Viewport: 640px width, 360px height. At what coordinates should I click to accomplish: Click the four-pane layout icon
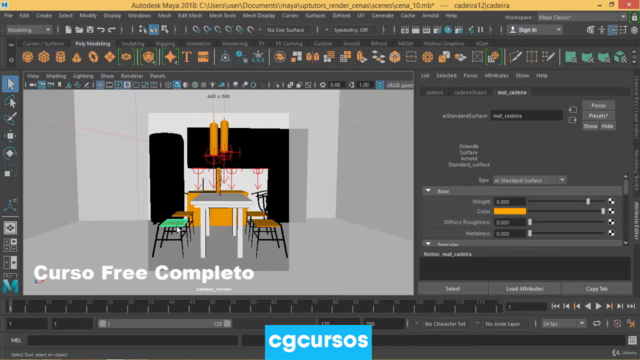[x=10, y=244]
